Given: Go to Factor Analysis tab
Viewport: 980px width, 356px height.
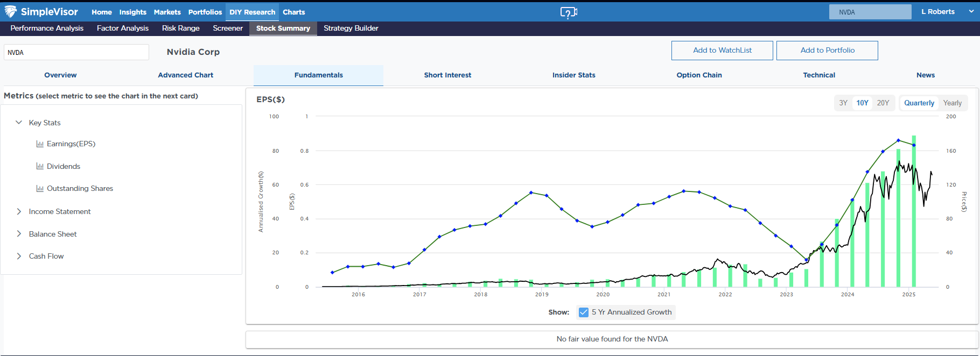Looking at the screenshot, I should [123, 28].
